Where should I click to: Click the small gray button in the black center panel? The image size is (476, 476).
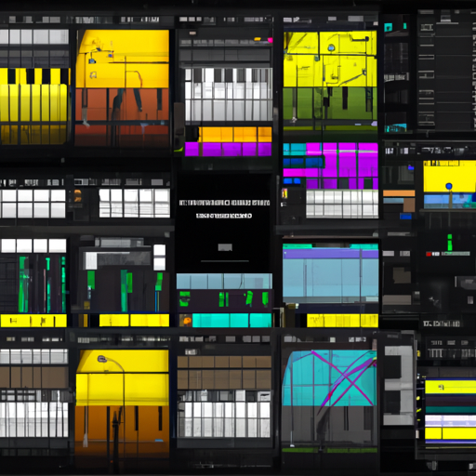click(x=225, y=247)
